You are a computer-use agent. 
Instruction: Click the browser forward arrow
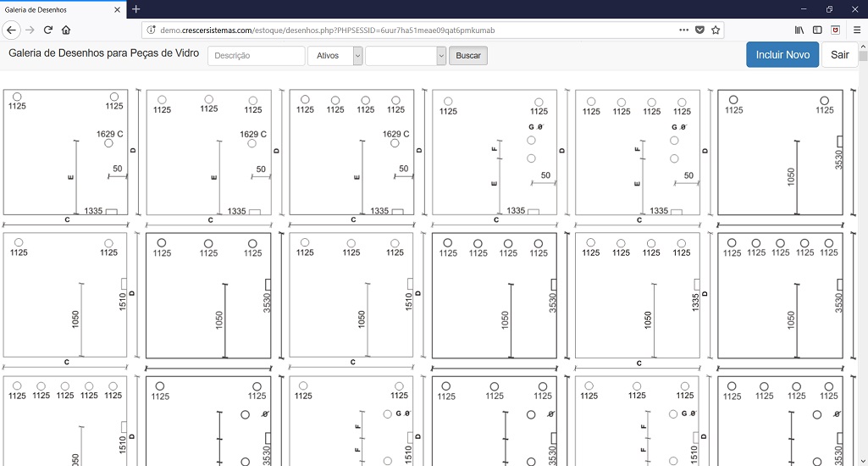(30, 30)
